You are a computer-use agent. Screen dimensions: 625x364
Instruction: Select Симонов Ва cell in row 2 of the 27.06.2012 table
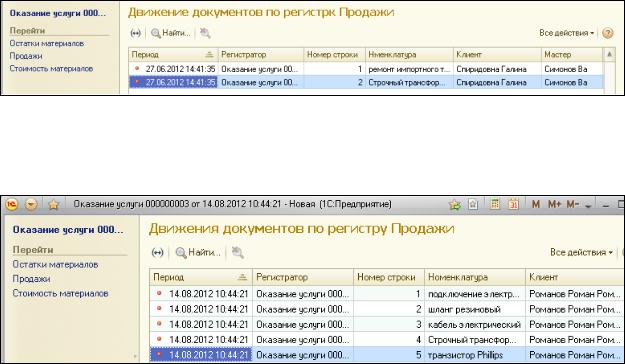tap(572, 83)
